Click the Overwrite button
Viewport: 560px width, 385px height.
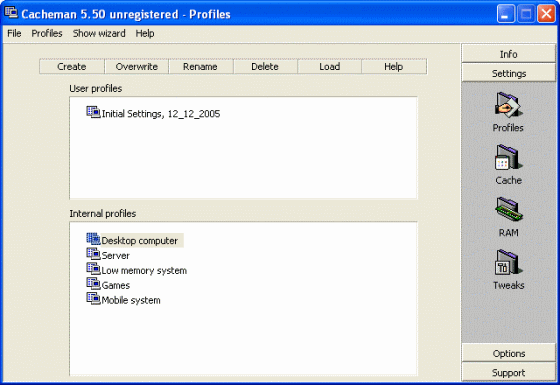point(136,67)
